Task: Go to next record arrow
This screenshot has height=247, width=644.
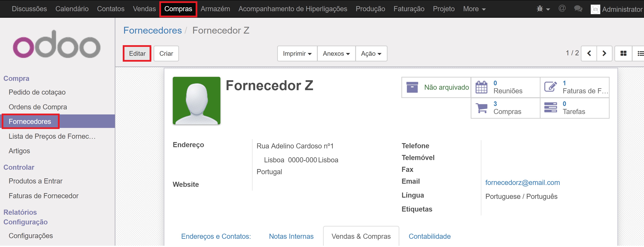Action: coord(604,53)
